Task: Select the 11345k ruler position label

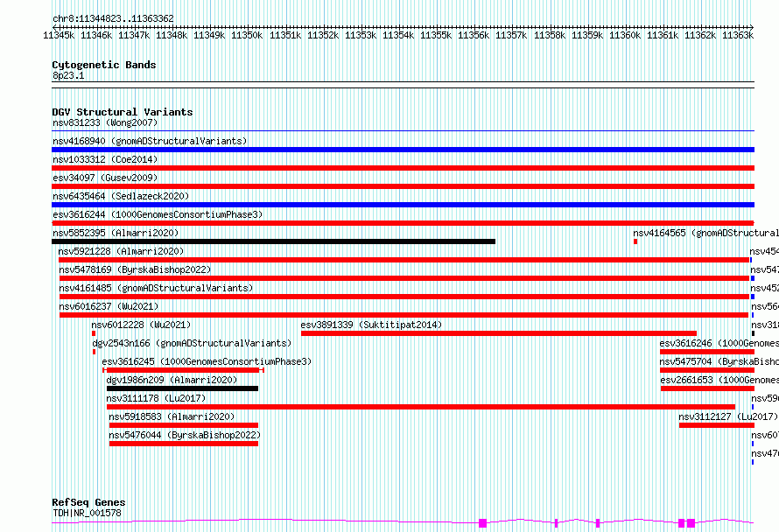Action: 59,35
